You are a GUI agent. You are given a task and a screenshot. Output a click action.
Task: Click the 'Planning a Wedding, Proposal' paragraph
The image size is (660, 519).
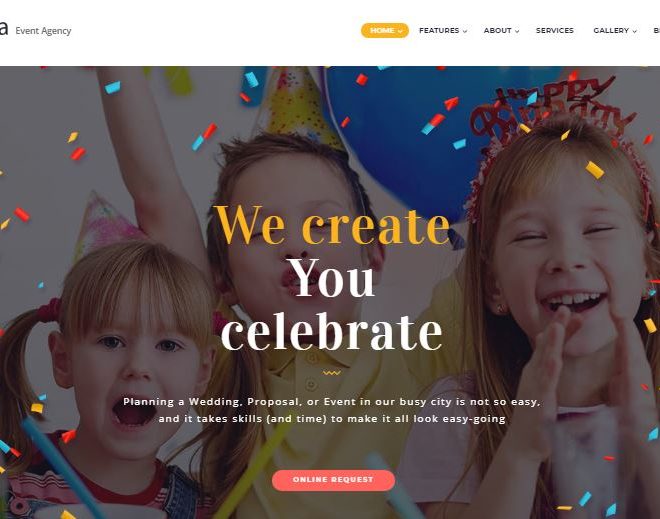pos(332,410)
